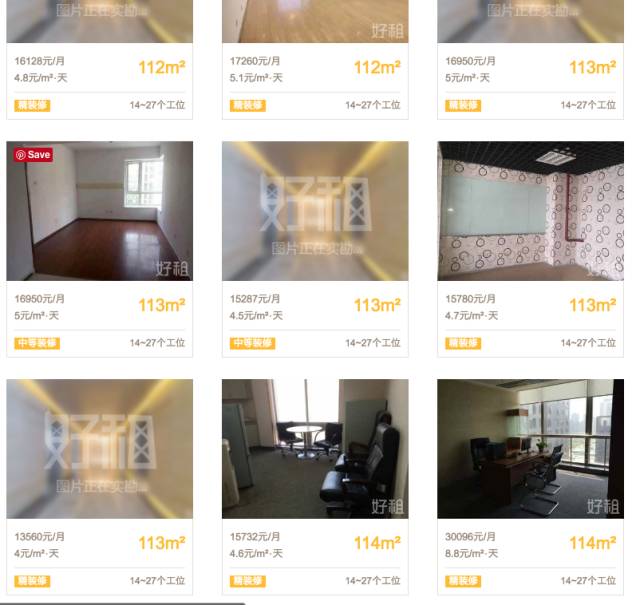Click the 15780元/月 price text
The height and width of the screenshot is (605, 640).
471,299
